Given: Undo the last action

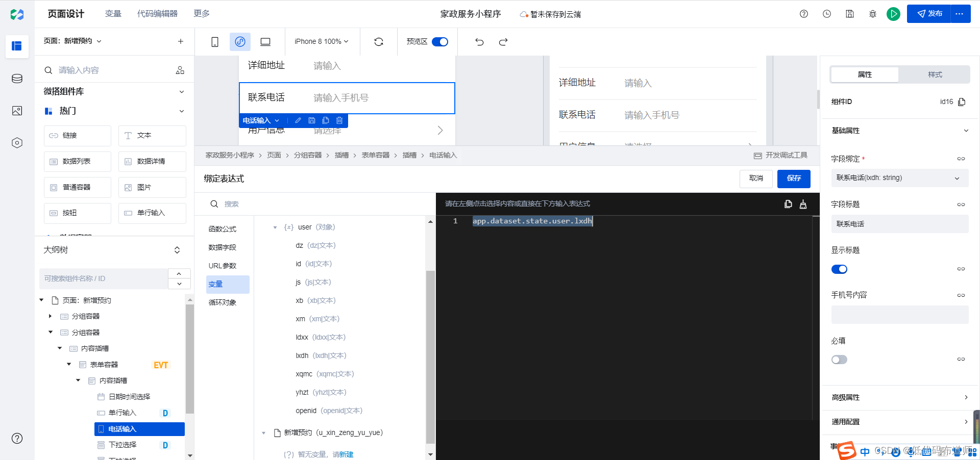Looking at the screenshot, I should 479,42.
